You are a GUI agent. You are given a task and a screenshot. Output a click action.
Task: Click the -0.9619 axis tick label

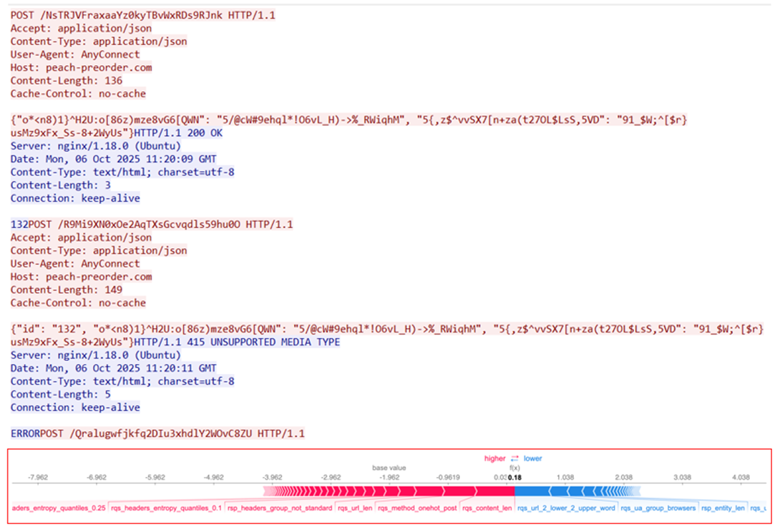[448, 478]
